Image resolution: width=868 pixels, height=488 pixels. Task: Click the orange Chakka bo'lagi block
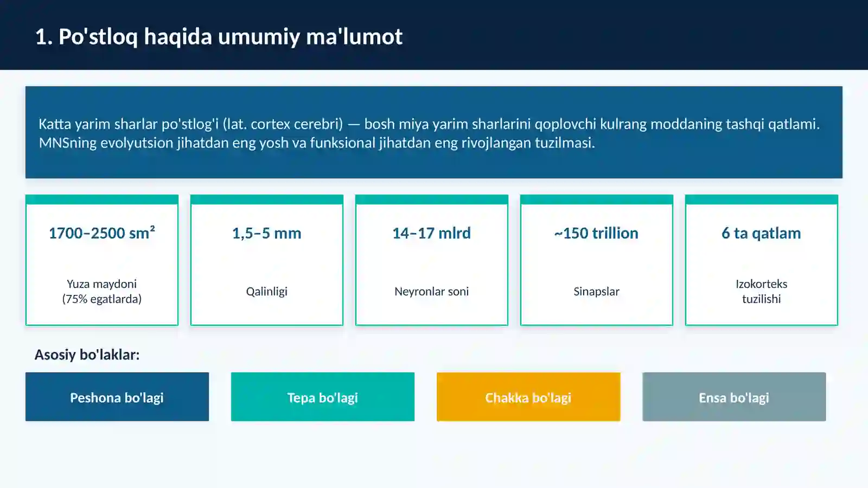click(528, 397)
